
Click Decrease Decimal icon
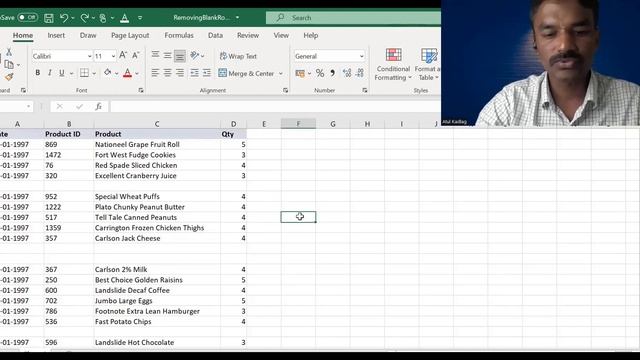click(x=360, y=73)
